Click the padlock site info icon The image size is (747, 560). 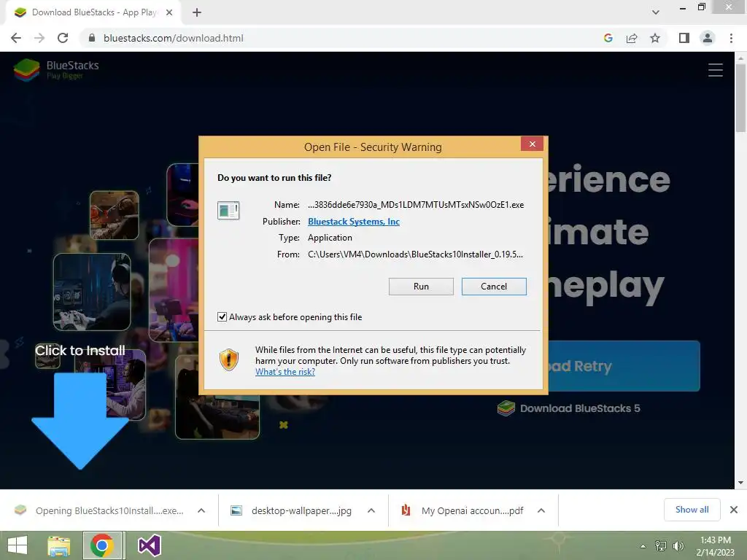[92, 38]
